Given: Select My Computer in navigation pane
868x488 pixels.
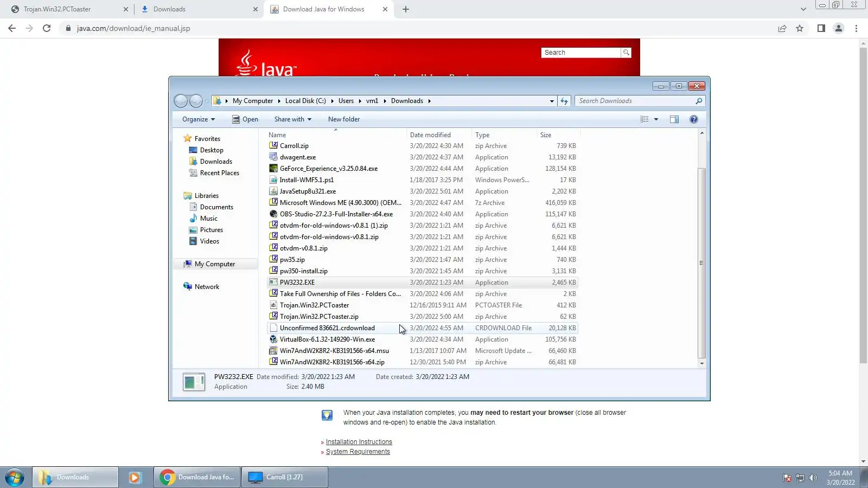Looking at the screenshot, I should tap(215, 264).
